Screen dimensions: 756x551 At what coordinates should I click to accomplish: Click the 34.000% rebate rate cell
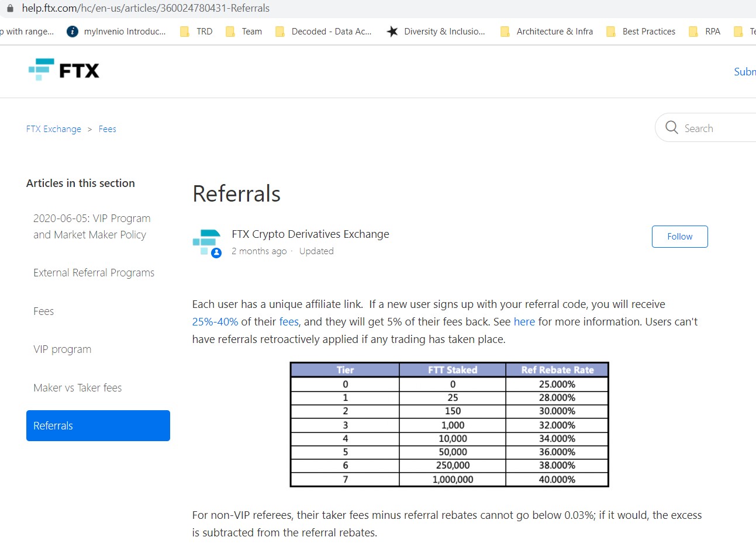(557, 439)
